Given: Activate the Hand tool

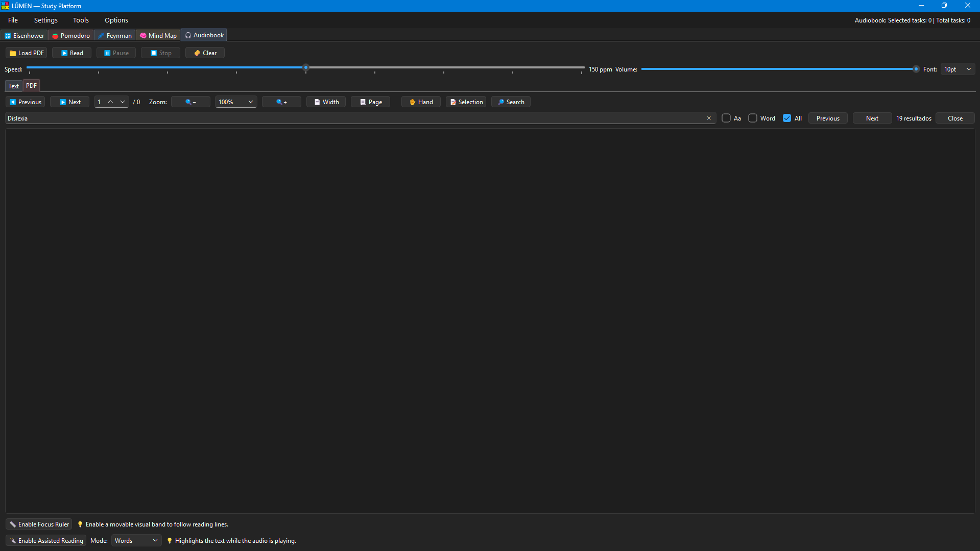Looking at the screenshot, I should 421,102.
